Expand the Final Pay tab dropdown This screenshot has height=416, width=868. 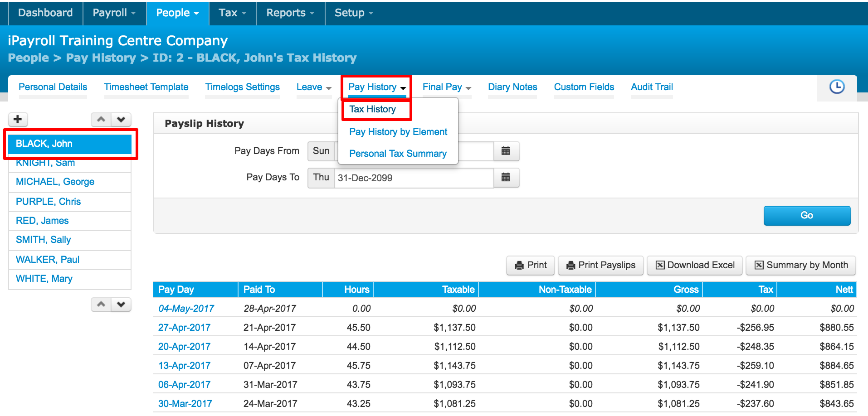(447, 87)
